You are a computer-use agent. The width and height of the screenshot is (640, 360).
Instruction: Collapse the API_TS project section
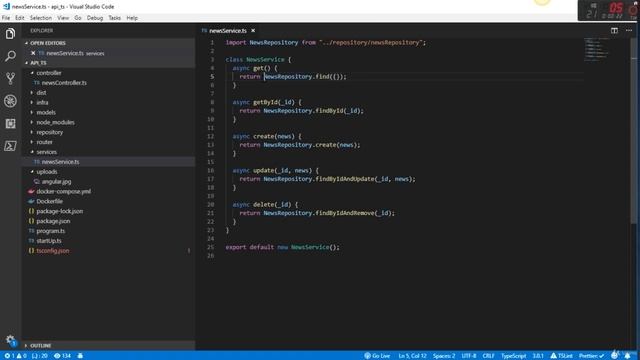pos(27,63)
